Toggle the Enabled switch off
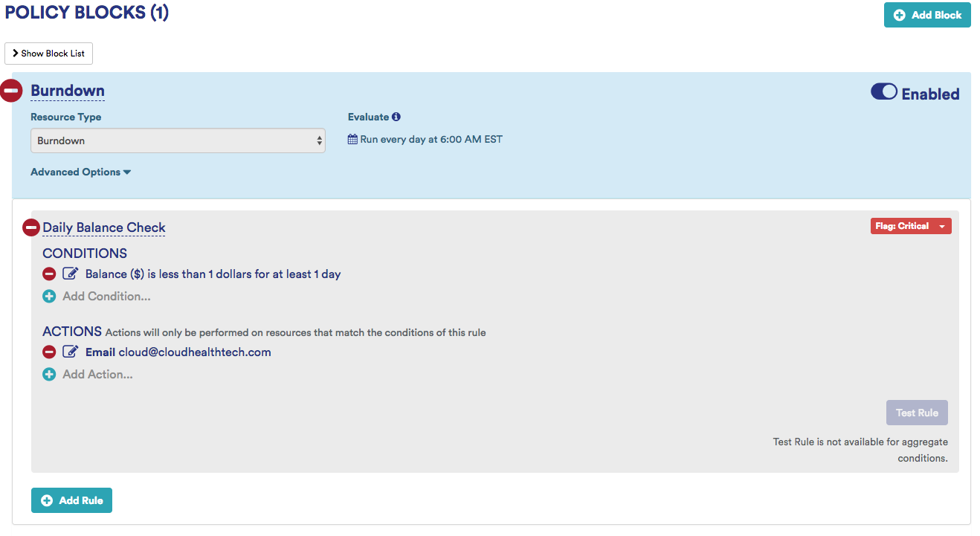This screenshot has width=980, height=536. tap(884, 92)
